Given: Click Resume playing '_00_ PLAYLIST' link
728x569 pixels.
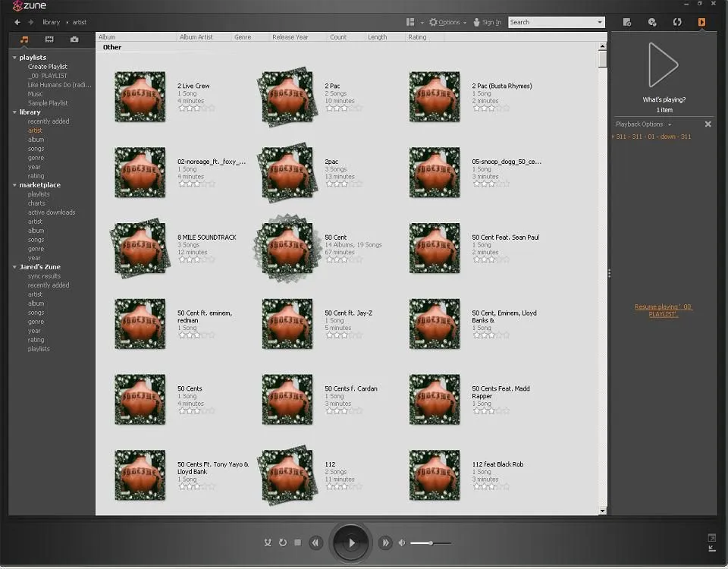Looking at the screenshot, I should coord(663,310).
